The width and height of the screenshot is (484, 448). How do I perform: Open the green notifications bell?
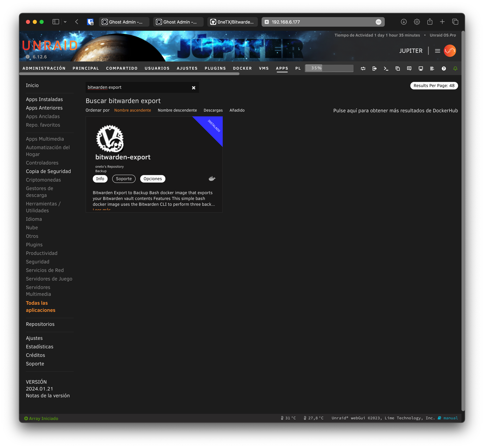tap(455, 68)
